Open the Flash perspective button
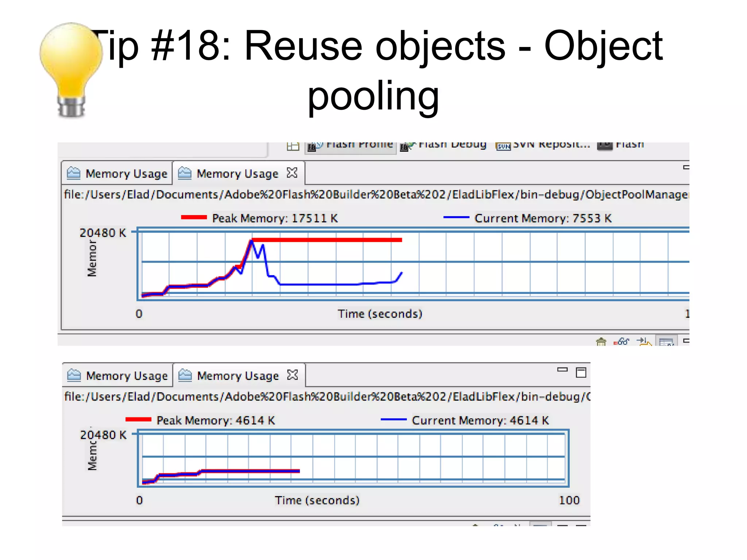747x560 pixels. (620, 146)
